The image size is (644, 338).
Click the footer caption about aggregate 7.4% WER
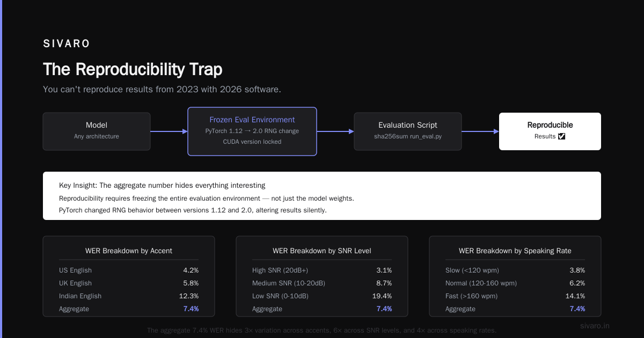tap(322, 330)
